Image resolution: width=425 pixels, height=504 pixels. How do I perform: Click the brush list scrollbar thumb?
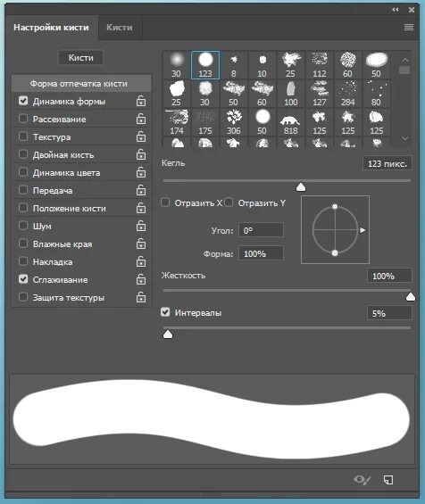[404, 70]
